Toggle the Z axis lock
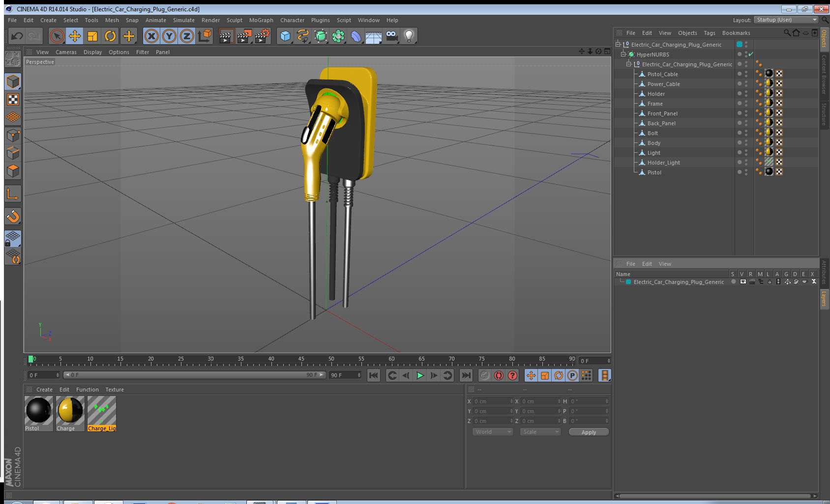The image size is (830, 504). click(187, 36)
